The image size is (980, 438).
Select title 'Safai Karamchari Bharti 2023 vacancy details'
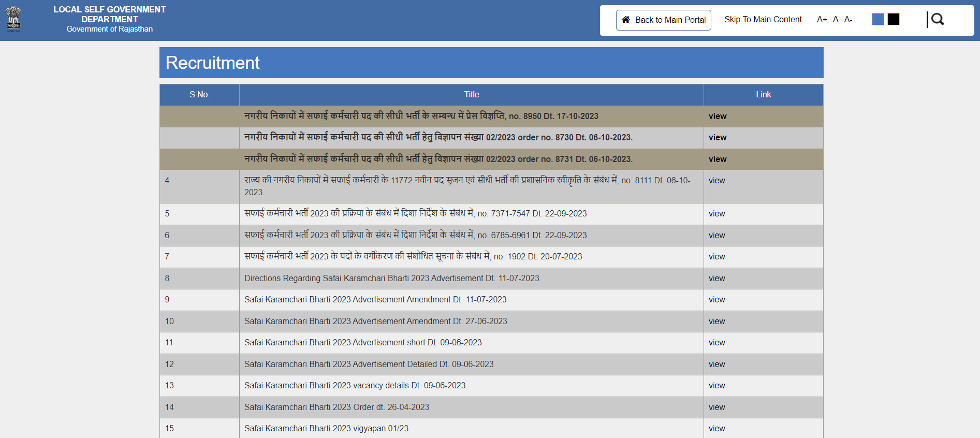(x=355, y=385)
